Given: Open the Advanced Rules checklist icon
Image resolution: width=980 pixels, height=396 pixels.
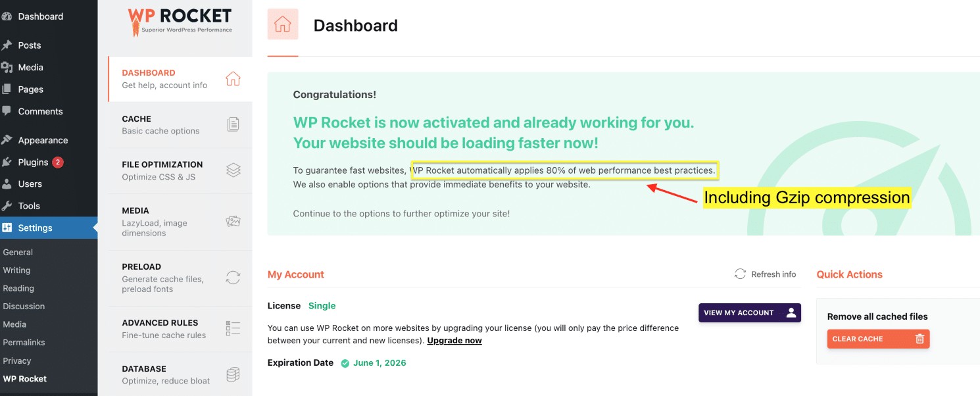Looking at the screenshot, I should tap(233, 328).
